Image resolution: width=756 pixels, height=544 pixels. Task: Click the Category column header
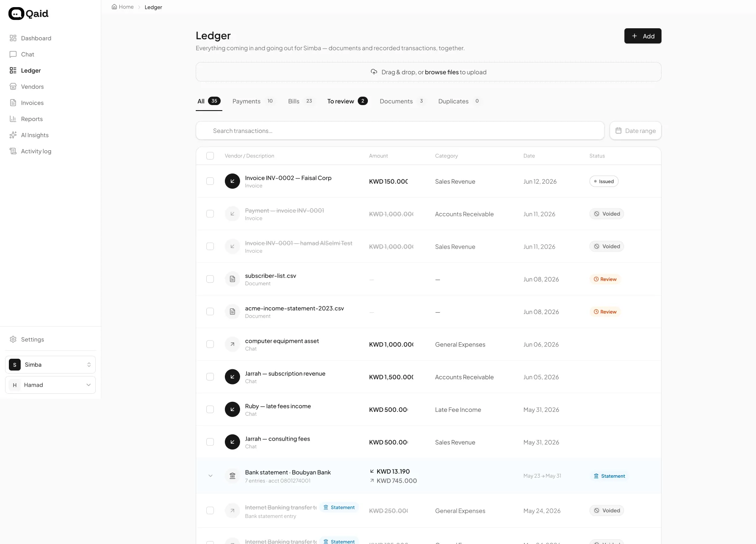[446, 156]
